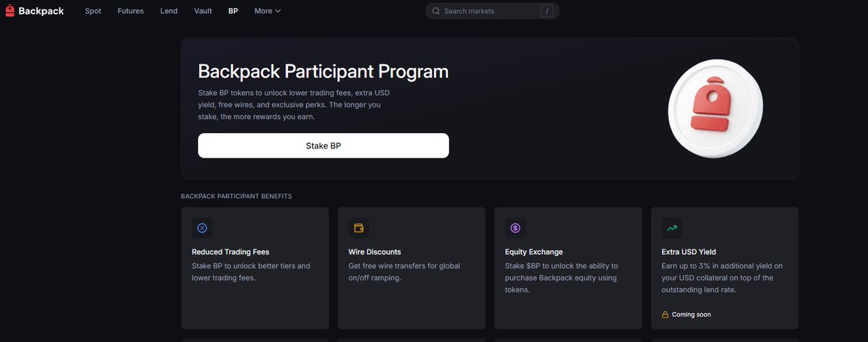Switch to the Vault tab

click(203, 11)
